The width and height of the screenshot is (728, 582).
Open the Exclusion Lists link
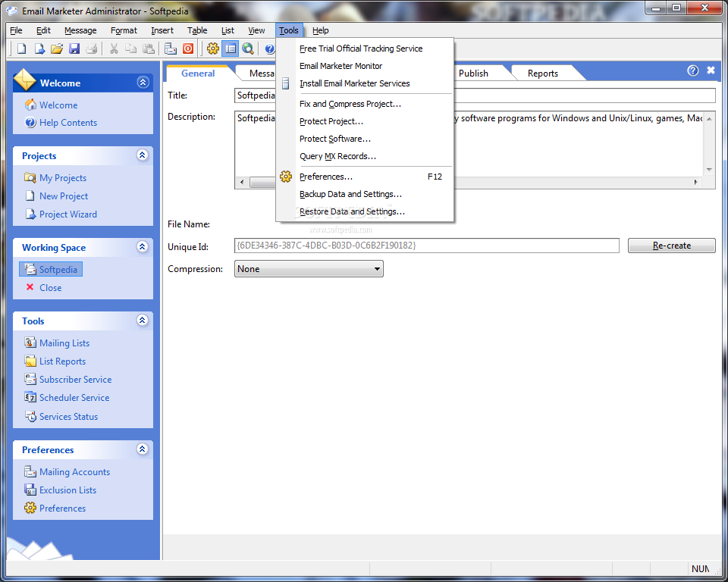click(x=67, y=490)
